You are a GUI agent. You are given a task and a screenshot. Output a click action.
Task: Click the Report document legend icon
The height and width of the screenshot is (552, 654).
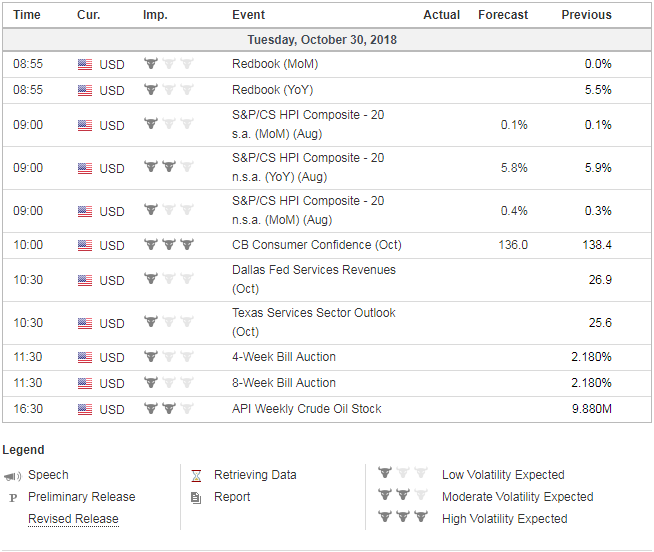point(196,497)
